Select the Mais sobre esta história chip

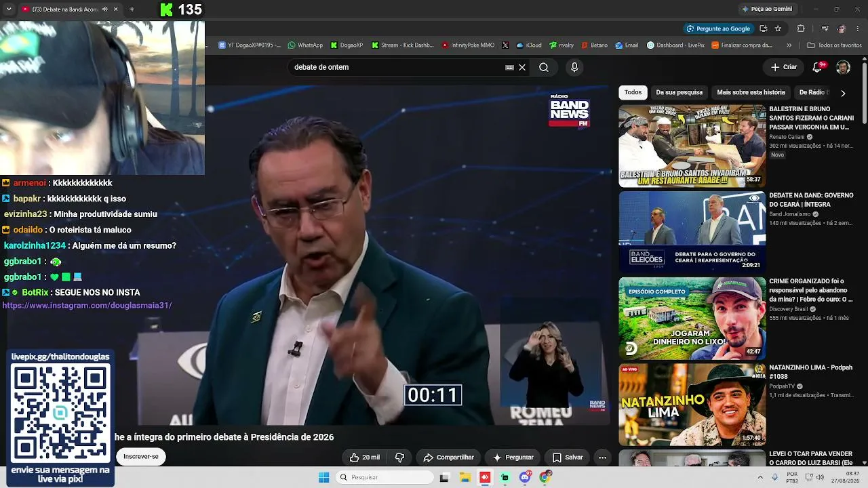click(x=751, y=92)
